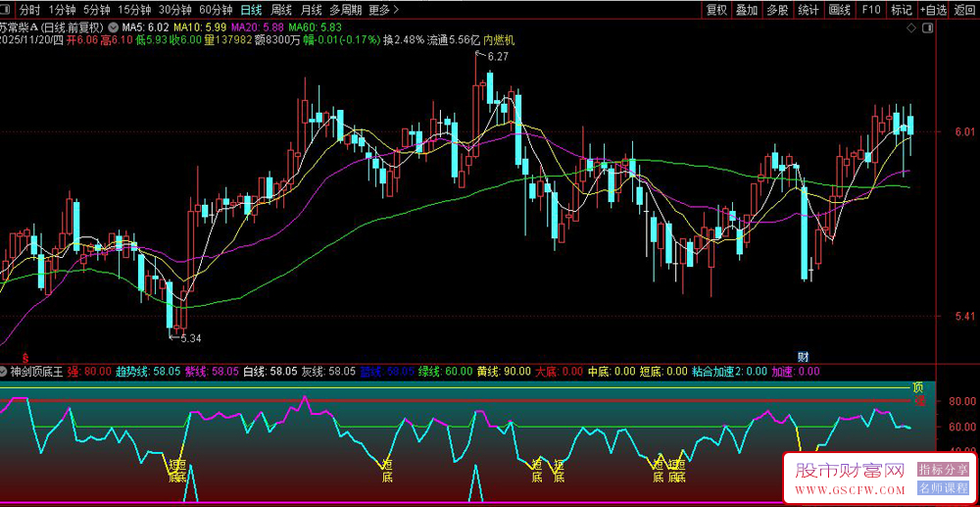Open the 画线 drawing tools
This screenshot has width=980, height=507.
839,10
